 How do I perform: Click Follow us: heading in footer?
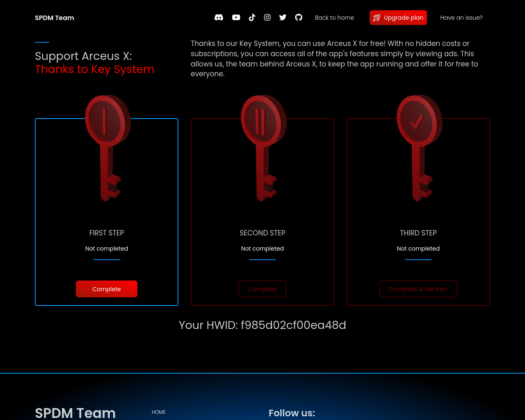[292, 413]
